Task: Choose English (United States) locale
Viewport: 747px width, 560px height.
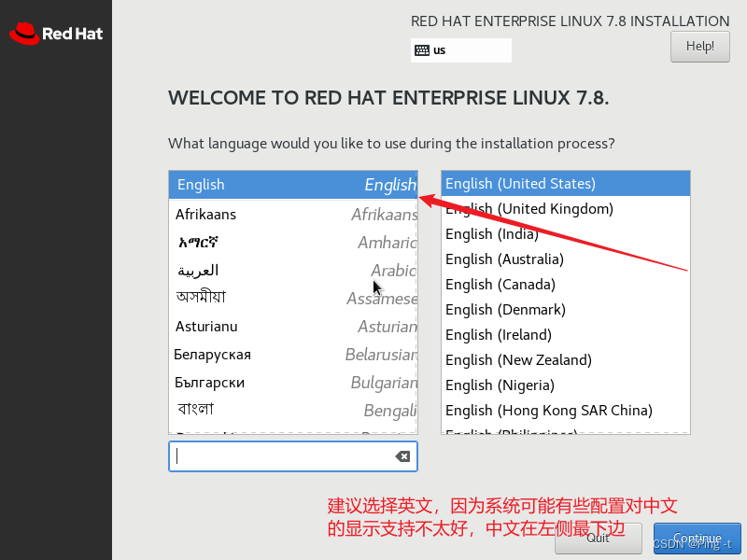Action: pos(566,184)
